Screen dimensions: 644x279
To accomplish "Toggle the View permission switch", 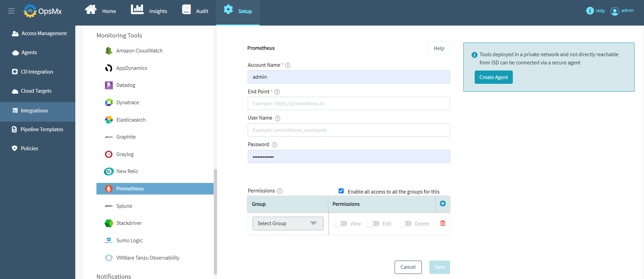I will (340, 223).
